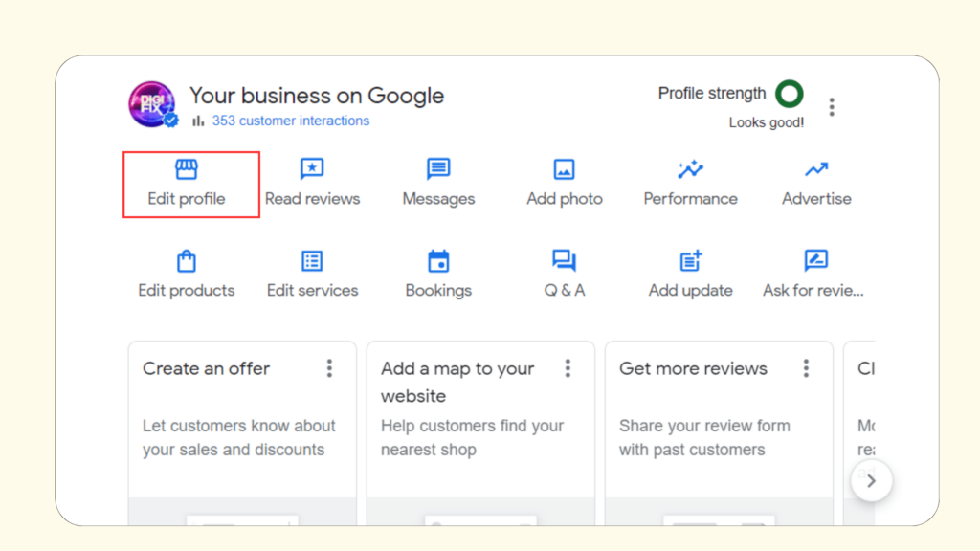Click Your business on Google heading

[317, 96]
